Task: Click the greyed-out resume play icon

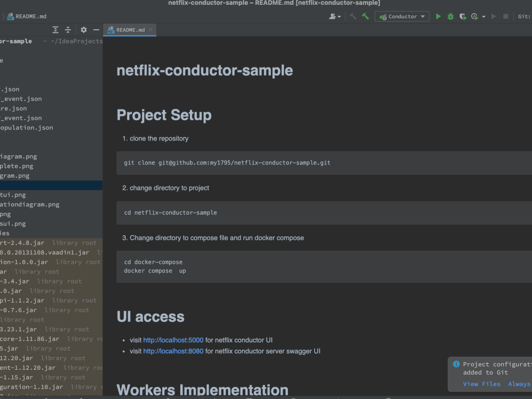Action: pyautogui.click(x=494, y=16)
